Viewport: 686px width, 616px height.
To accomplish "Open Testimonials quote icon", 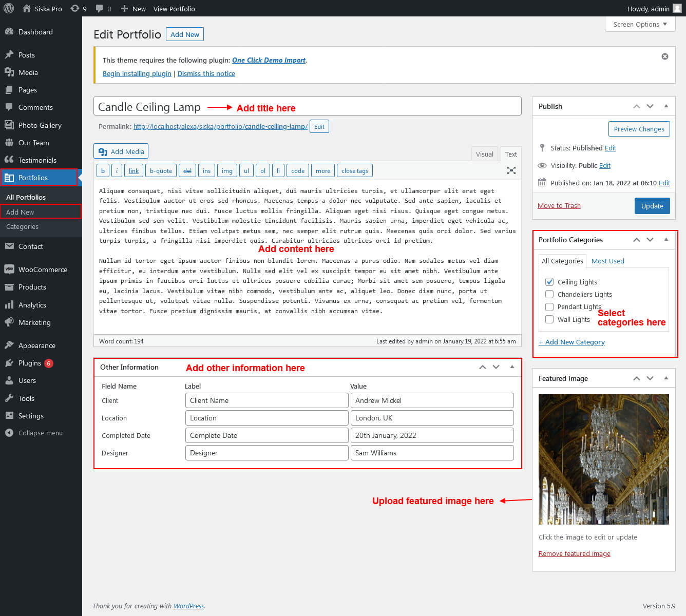I will point(9,160).
